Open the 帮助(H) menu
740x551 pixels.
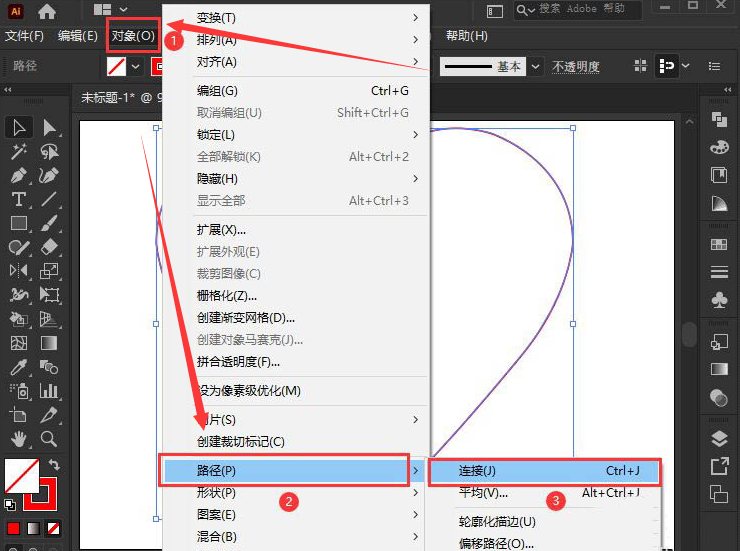467,36
